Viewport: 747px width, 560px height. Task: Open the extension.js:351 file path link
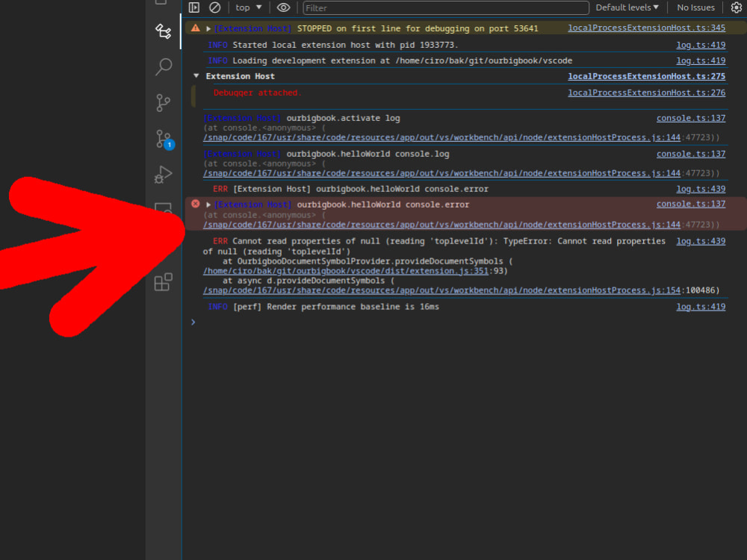coord(346,271)
